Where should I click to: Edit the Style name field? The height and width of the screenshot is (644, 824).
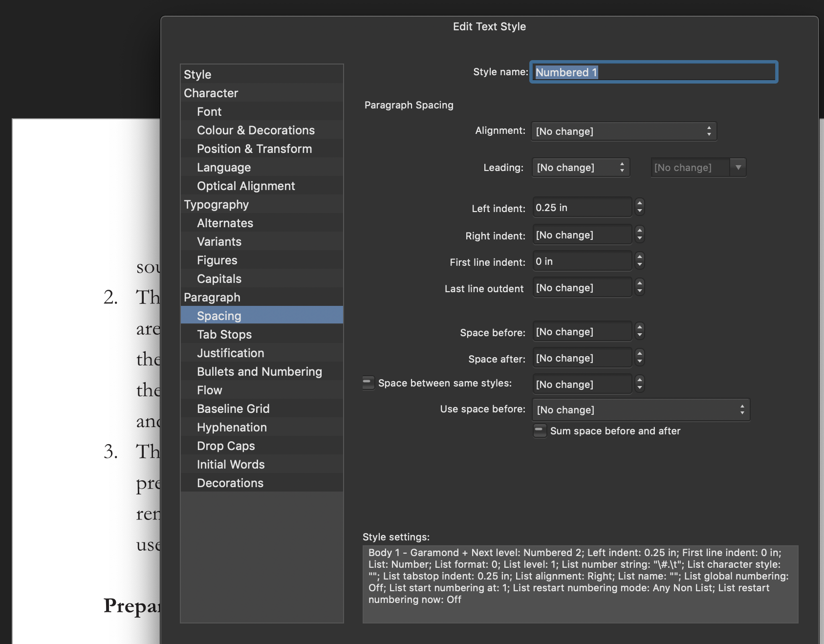click(x=654, y=72)
